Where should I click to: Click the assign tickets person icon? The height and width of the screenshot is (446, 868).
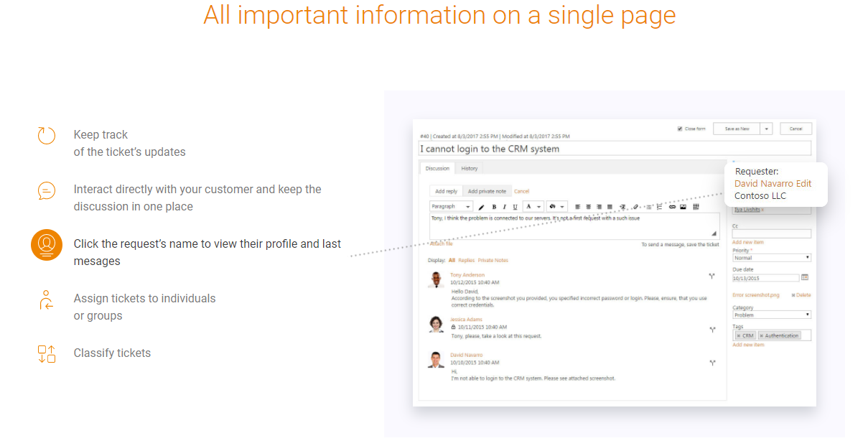pos(47,299)
